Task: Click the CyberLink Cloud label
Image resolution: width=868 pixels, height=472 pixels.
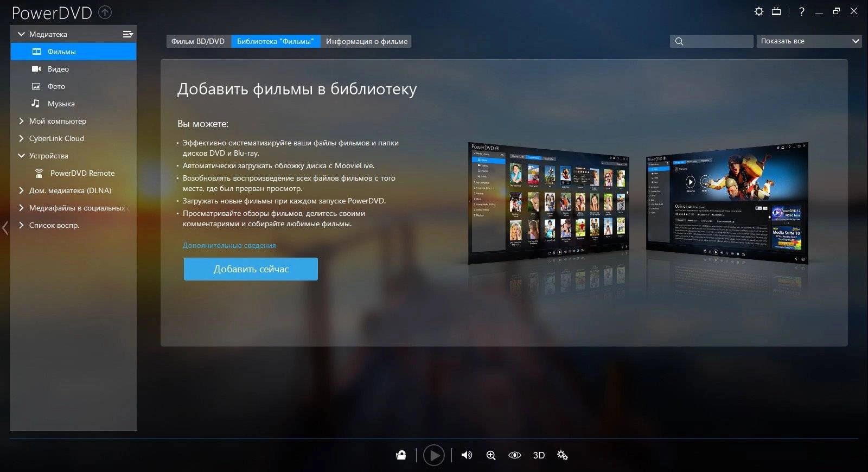Action: 56,138
